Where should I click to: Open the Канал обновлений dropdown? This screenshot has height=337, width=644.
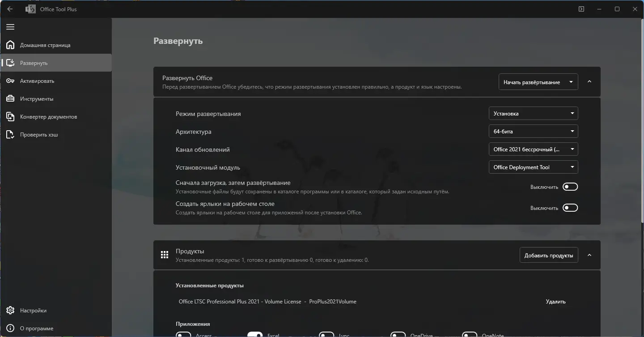tap(533, 149)
